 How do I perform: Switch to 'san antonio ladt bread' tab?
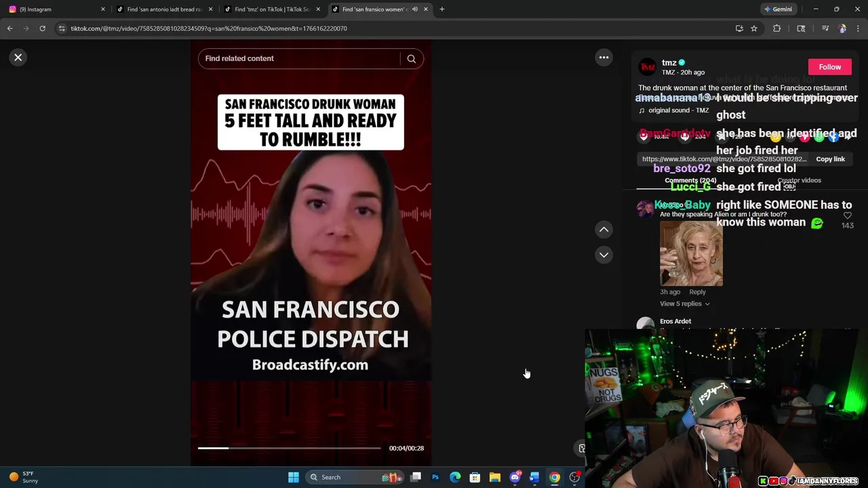click(165, 9)
